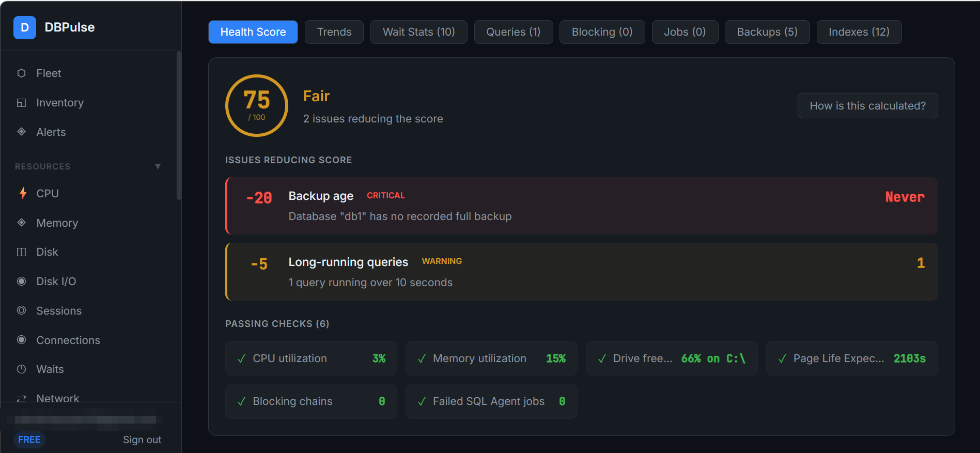
Task: Click the Blocking chains checkmark icon
Action: (241, 401)
